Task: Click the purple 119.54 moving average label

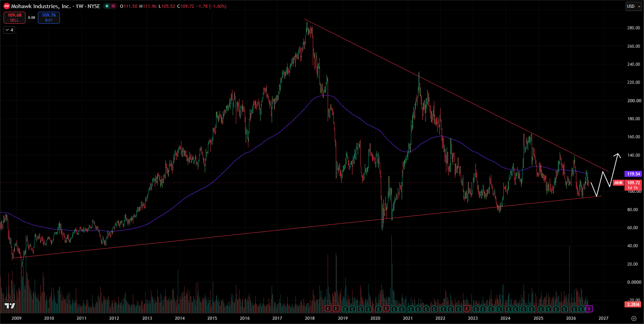Action: coord(633,174)
